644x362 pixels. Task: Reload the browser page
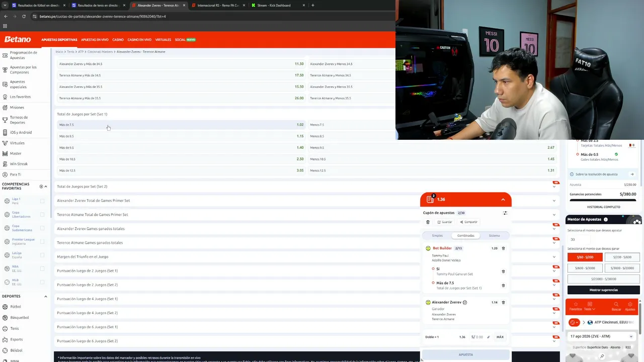pyautogui.click(x=24, y=16)
